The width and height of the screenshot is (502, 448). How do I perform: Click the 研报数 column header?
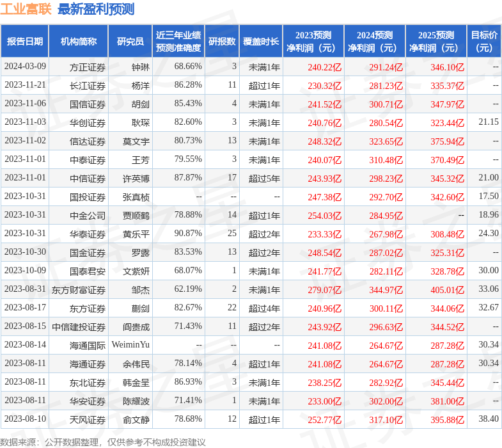pyautogui.click(x=222, y=42)
